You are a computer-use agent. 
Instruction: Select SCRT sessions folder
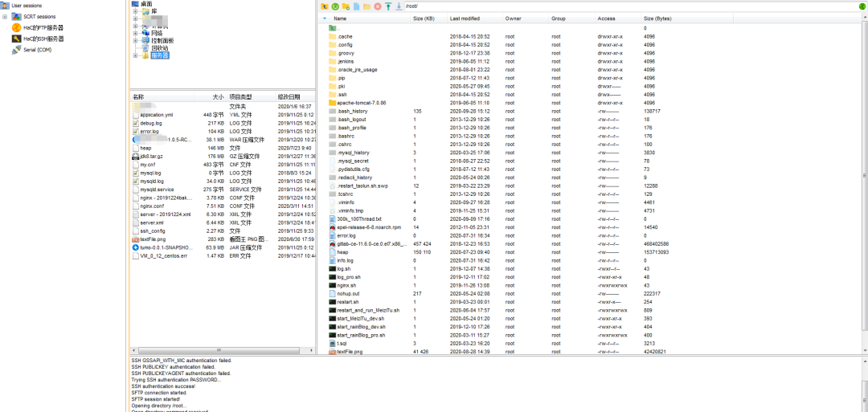35,17
